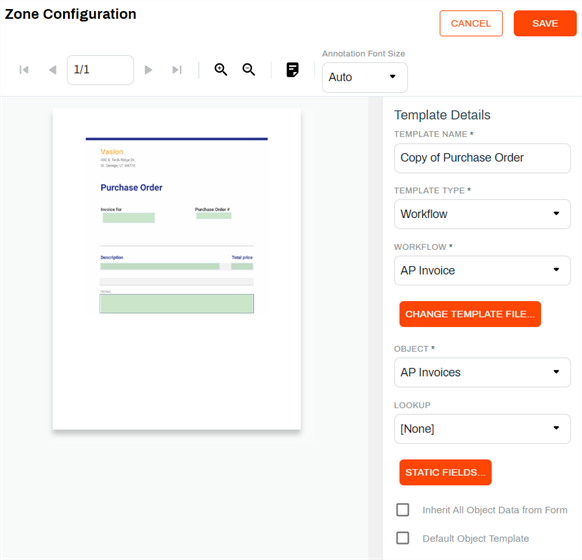The width and height of the screenshot is (582, 560).
Task: Cancel zone configuration
Action: click(x=471, y=23)
